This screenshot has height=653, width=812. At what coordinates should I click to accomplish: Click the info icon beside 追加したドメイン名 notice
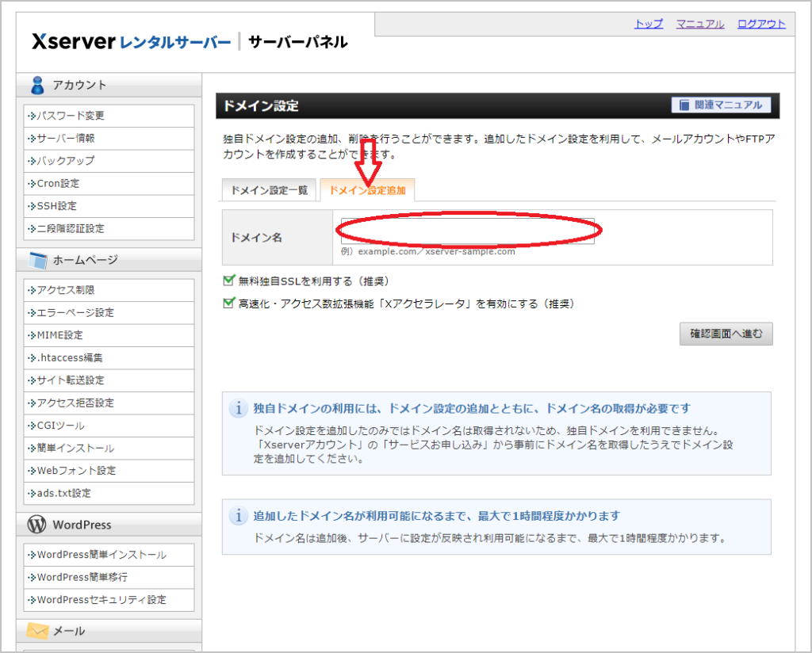pyautogui.click(x=238, y=516)
